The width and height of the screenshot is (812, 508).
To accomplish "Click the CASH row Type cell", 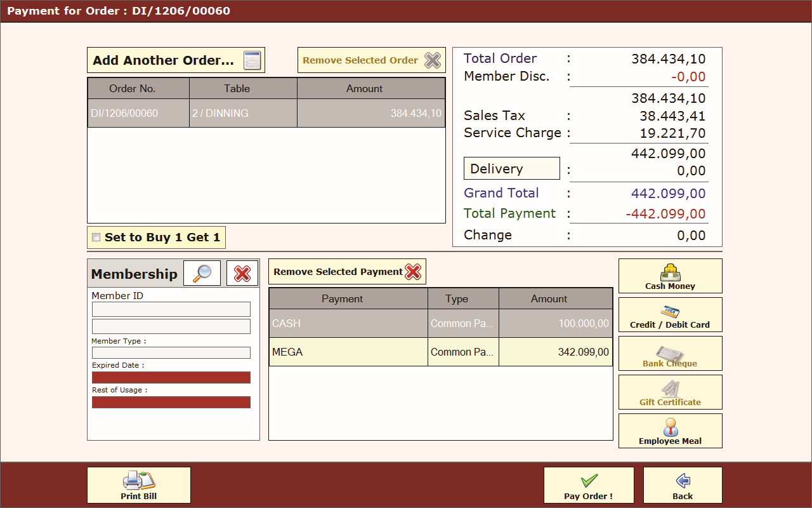I will [x=463, y=323].
